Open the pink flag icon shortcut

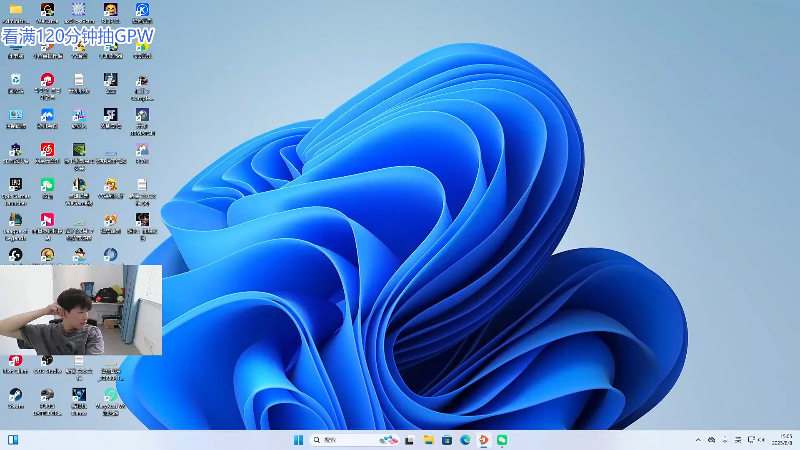pos(47,220)
